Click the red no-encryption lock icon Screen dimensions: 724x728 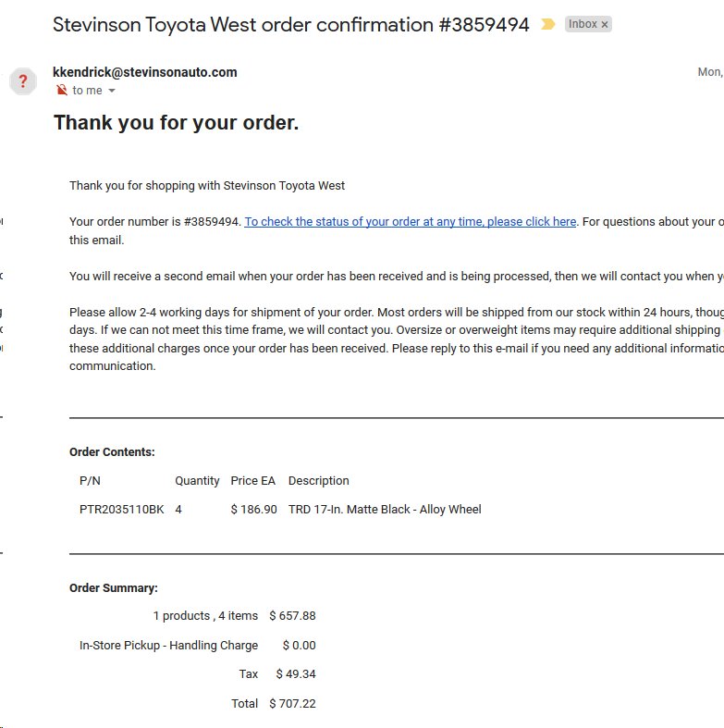pos(62,90)
